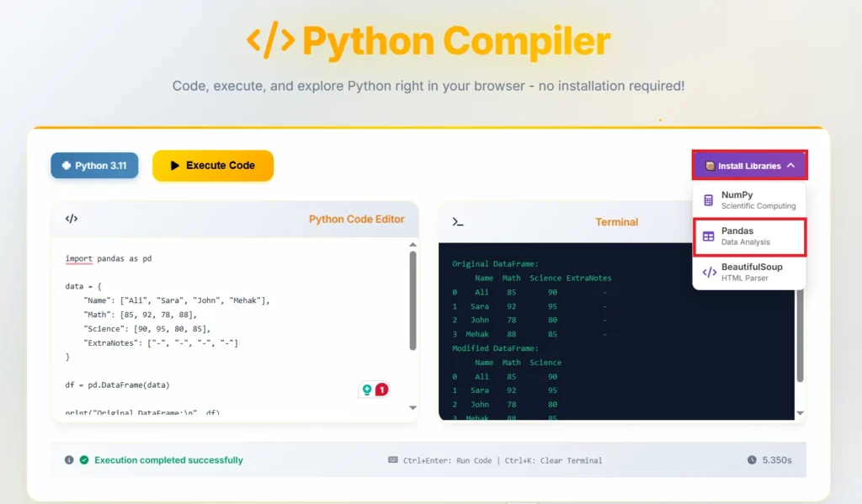Click the Python 3.11 version badge

[x=94, y=166]
